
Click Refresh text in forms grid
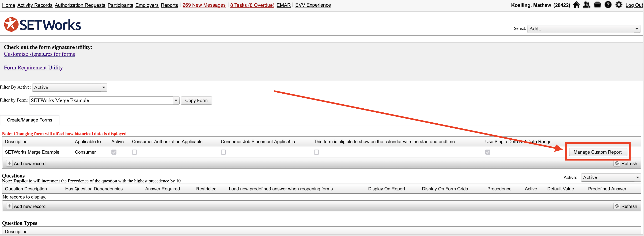pos(629,163)
